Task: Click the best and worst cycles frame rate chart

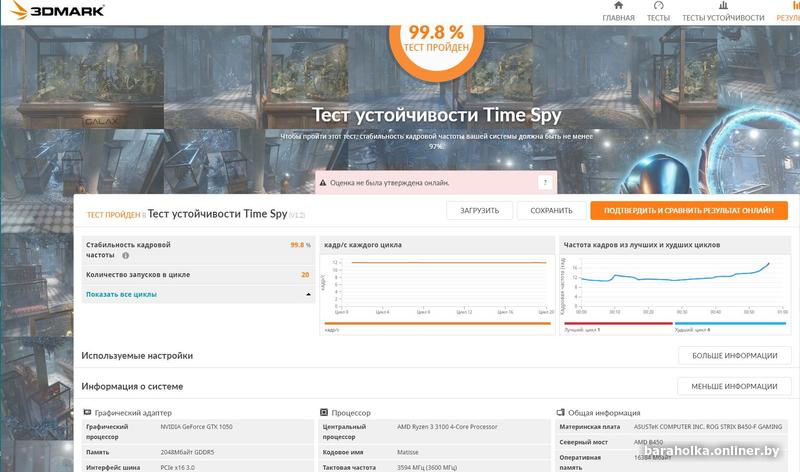Action: (x=675, y=286)
